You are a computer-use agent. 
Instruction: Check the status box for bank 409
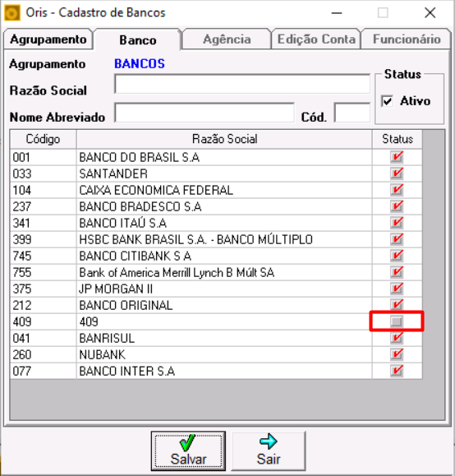(x=397, y=321)
